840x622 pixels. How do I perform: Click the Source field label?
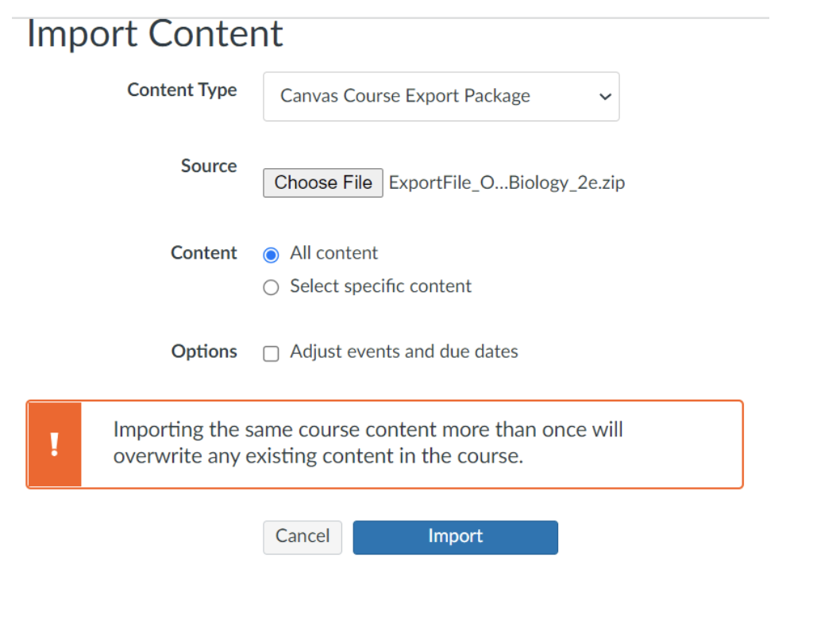[208, 166]
